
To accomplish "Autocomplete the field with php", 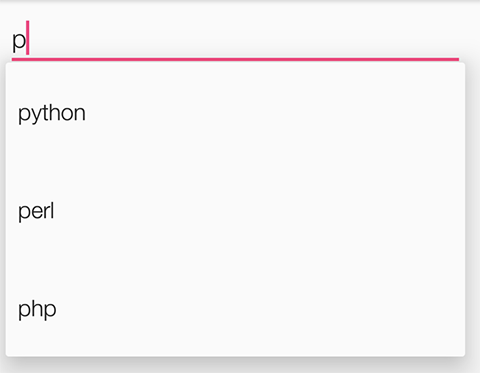I will pyautogui.click(x=235, y=308).
